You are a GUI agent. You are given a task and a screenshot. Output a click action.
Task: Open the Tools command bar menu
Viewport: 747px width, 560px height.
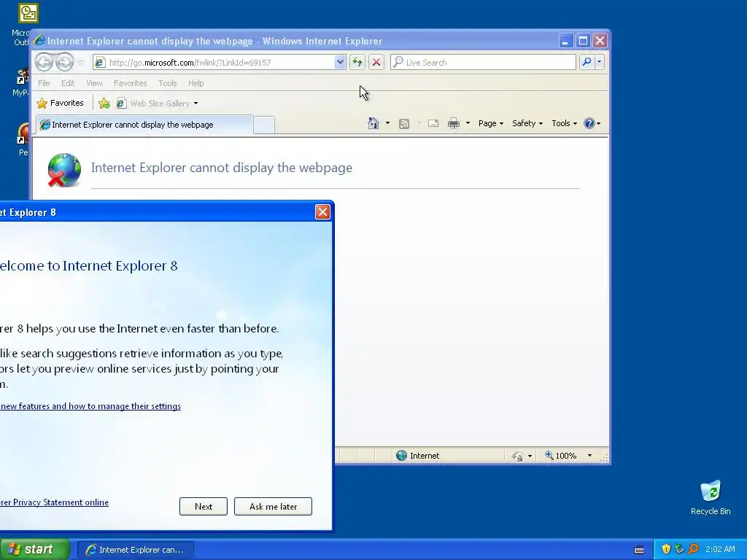[564, 123]
